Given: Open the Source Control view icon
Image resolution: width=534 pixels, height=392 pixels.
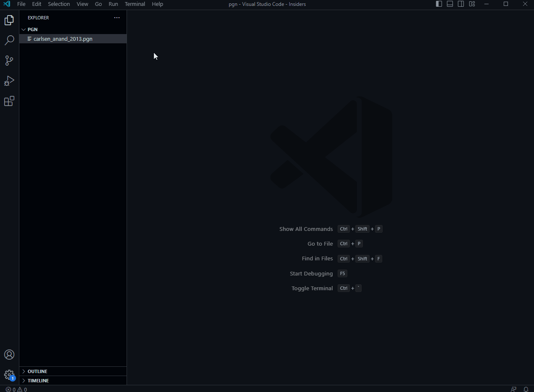Looking at the screenshot, I should (9, 61).
